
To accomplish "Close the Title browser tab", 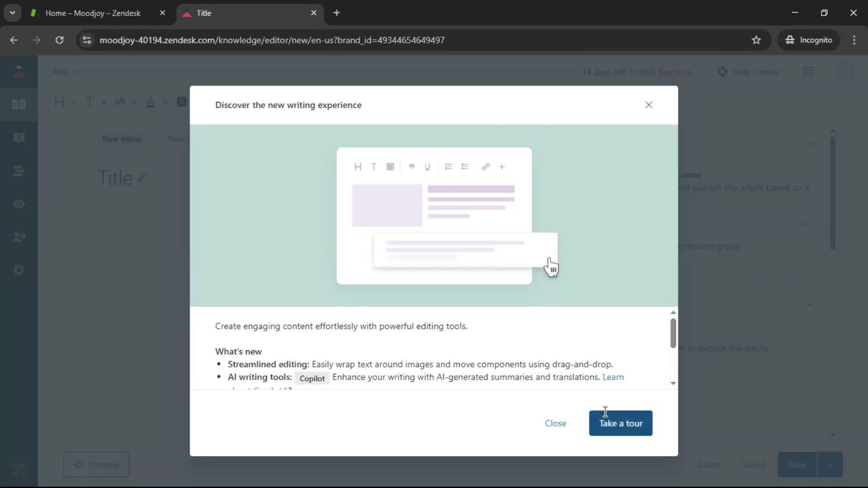I will pos(314,13).
